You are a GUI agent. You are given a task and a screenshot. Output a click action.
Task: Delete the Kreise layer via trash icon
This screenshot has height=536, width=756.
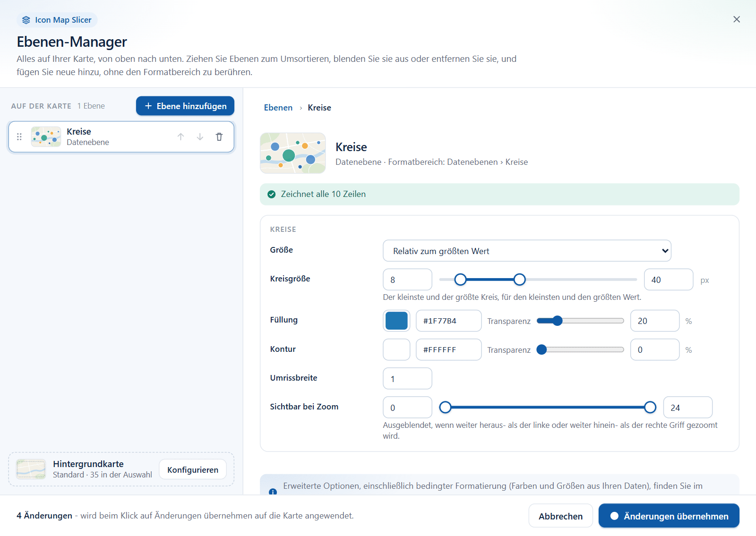click(x=219, y=137)
